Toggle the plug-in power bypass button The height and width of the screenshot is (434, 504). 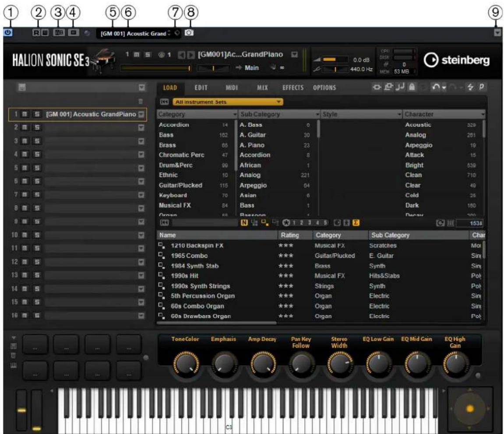coord(8,32)
